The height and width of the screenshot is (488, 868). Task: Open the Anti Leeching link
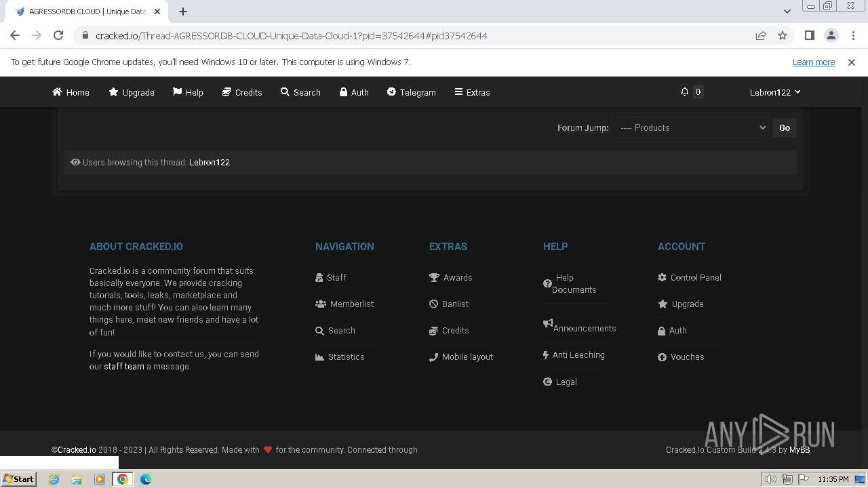pos(574,354)
